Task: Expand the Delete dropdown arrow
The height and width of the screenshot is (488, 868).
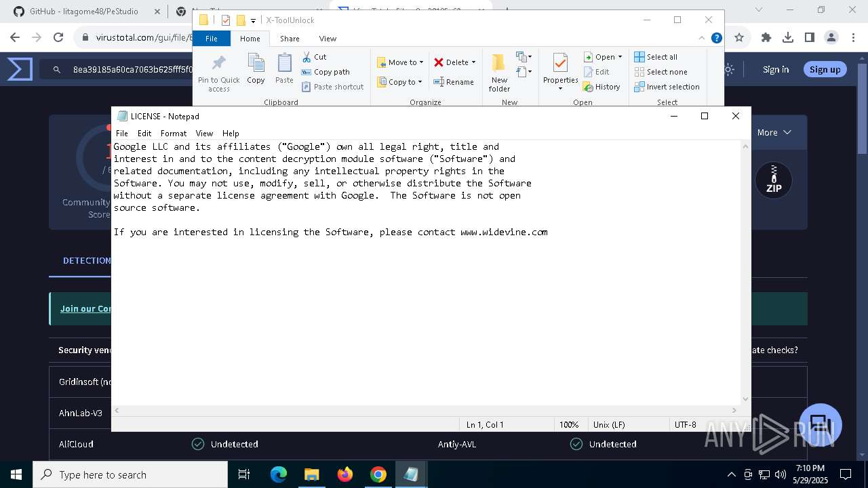Action: pyautogui.click(x=473, y=62)
